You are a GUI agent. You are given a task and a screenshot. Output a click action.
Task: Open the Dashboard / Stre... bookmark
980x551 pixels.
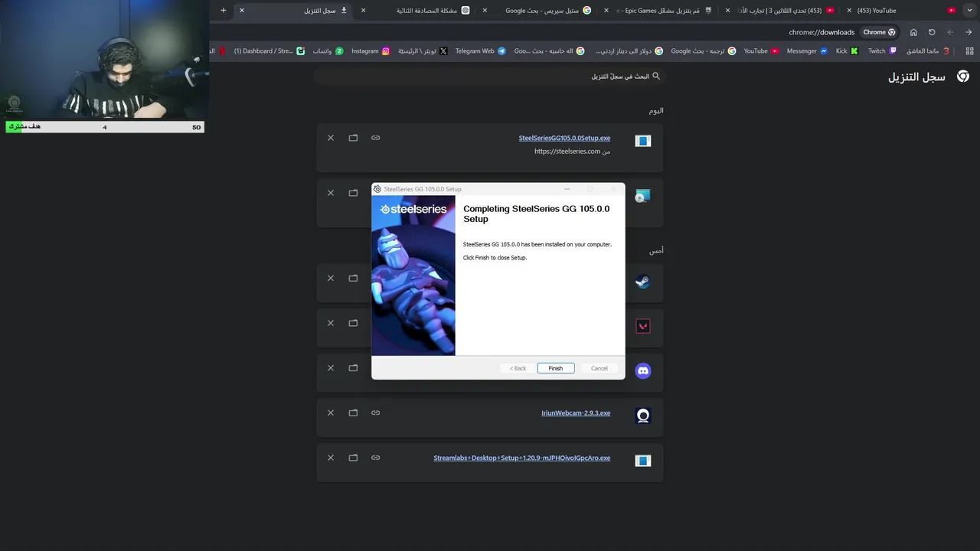point(269,51)
